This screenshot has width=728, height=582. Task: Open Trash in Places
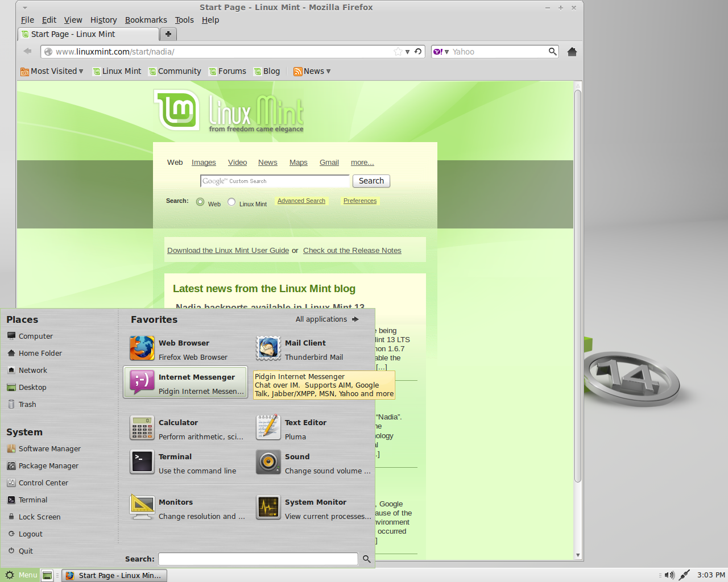(22, 404)
